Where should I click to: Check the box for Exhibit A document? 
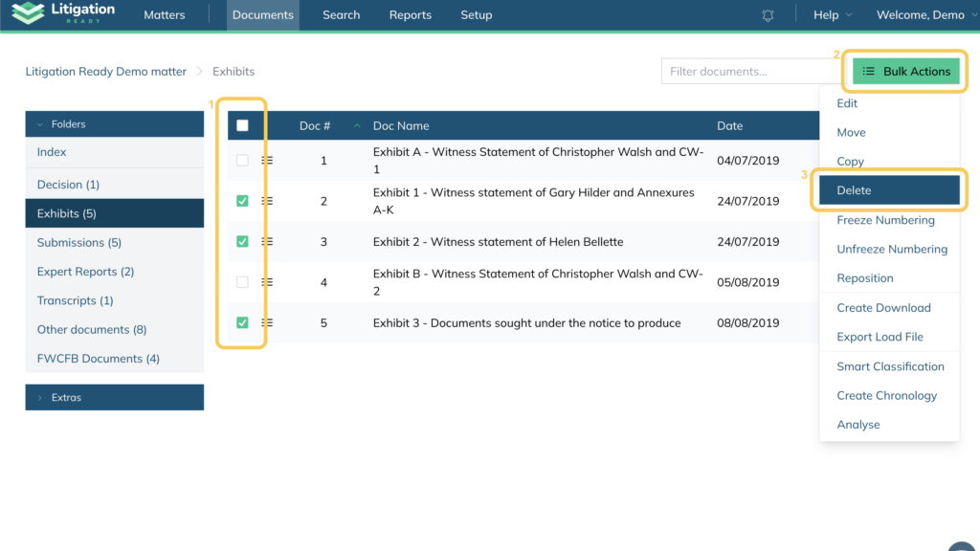pos(242,161)
